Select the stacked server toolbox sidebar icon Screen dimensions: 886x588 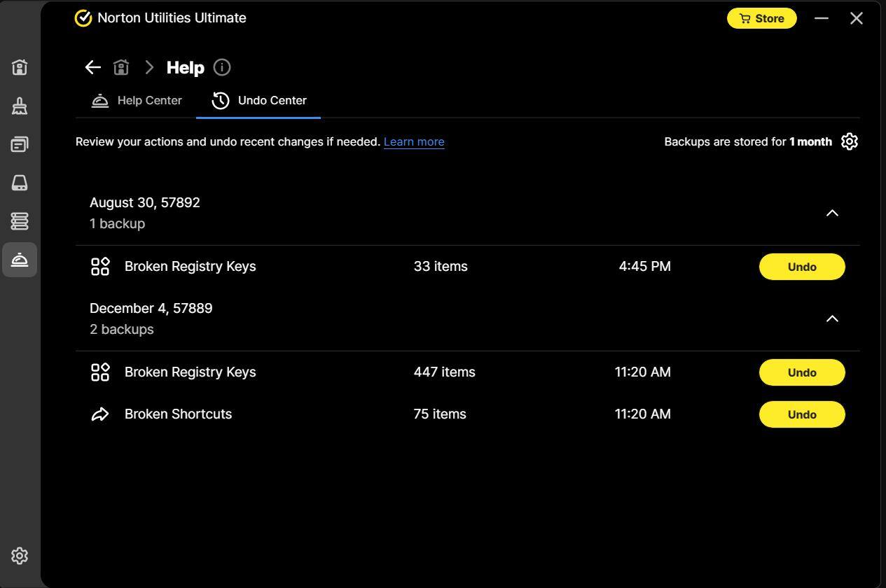pos(20,221)
